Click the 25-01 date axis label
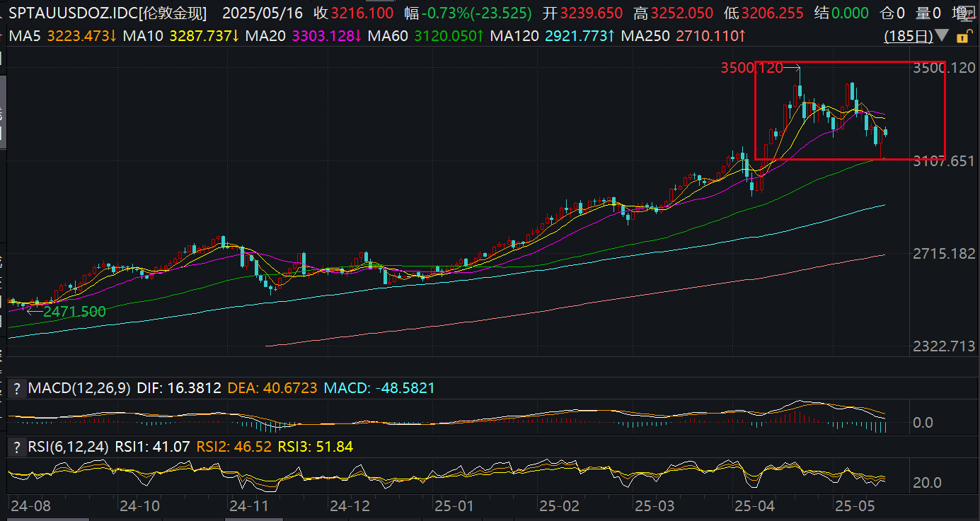 coord(454,507)
